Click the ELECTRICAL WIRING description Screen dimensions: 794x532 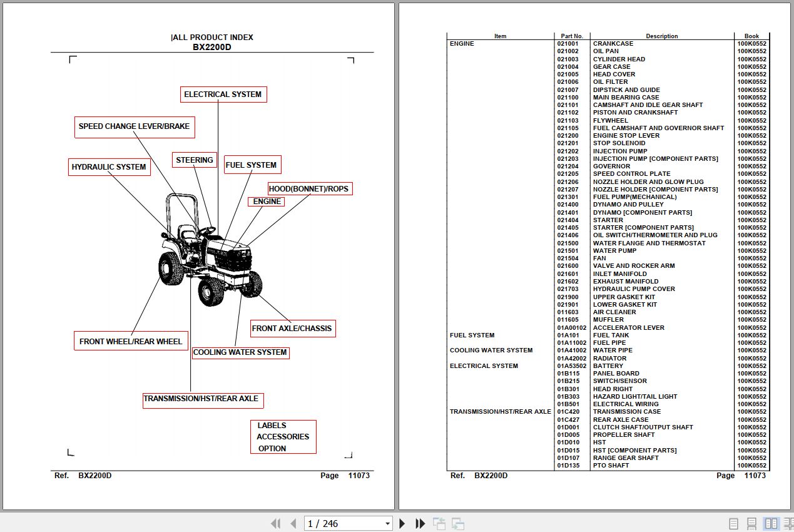(x=626, y=404)
